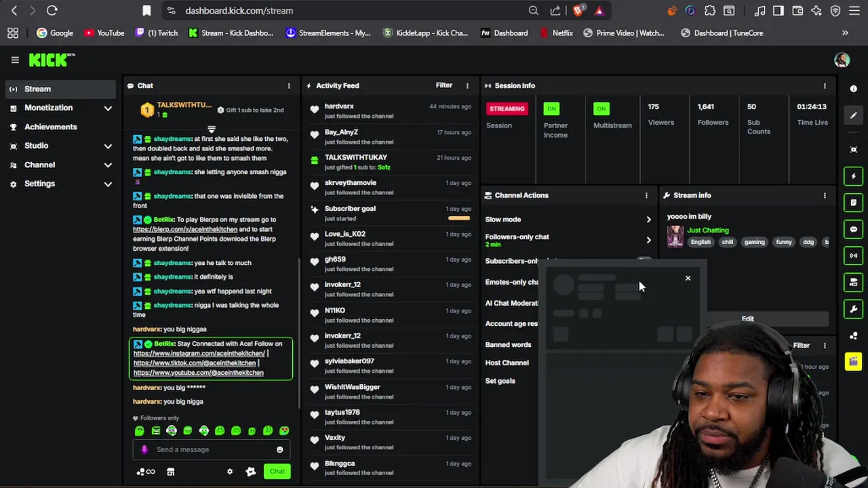
Task: Open the blerp.com link in chat
Action: [185, 229]
